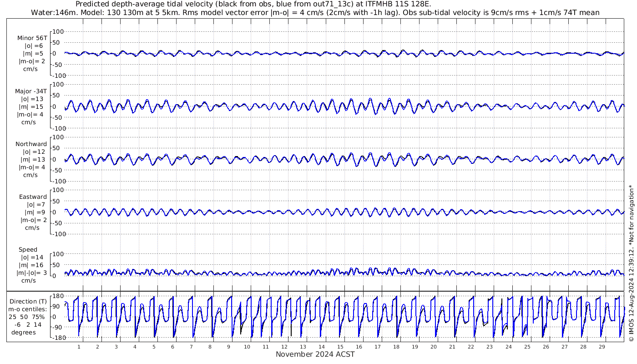Click the 'Eastward' panel label
Screen dimensions: 637x364
[x=33, y=197]
